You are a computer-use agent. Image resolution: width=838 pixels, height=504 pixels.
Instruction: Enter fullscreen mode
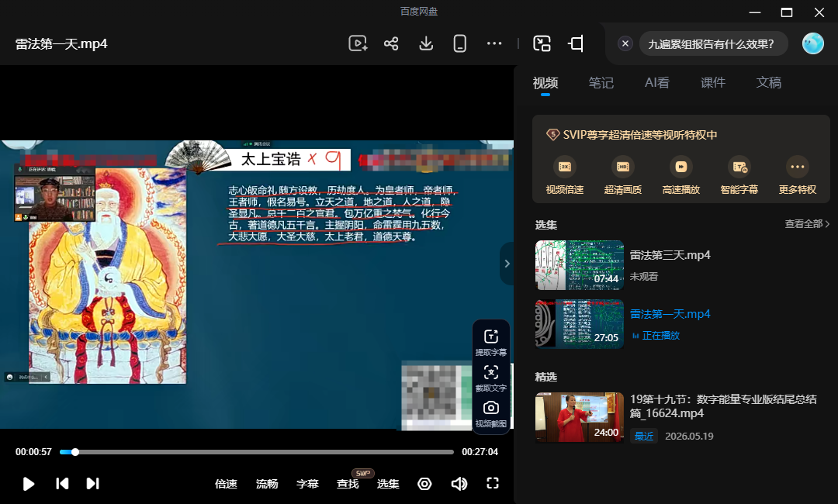[493, 483]
